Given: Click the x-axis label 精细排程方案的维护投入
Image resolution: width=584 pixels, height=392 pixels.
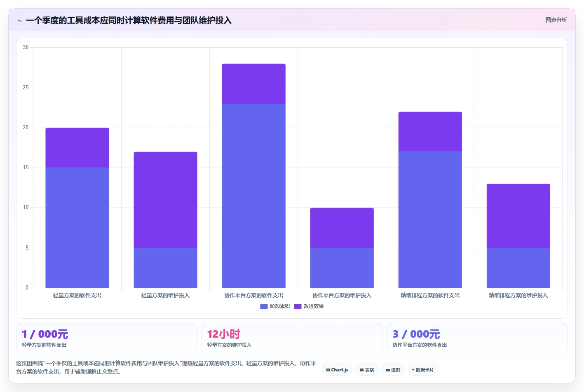Looking at the screenshot, I should point(518,295).
